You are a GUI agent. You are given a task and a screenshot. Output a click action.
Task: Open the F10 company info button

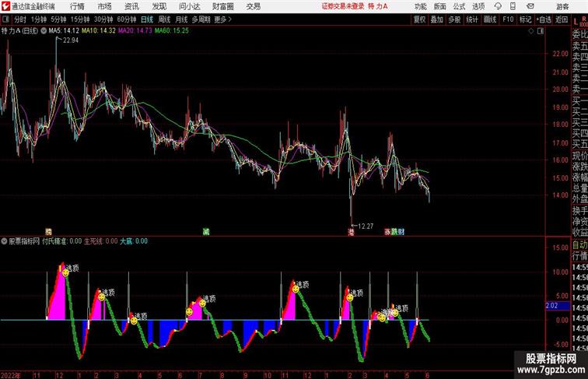(508, 19)
